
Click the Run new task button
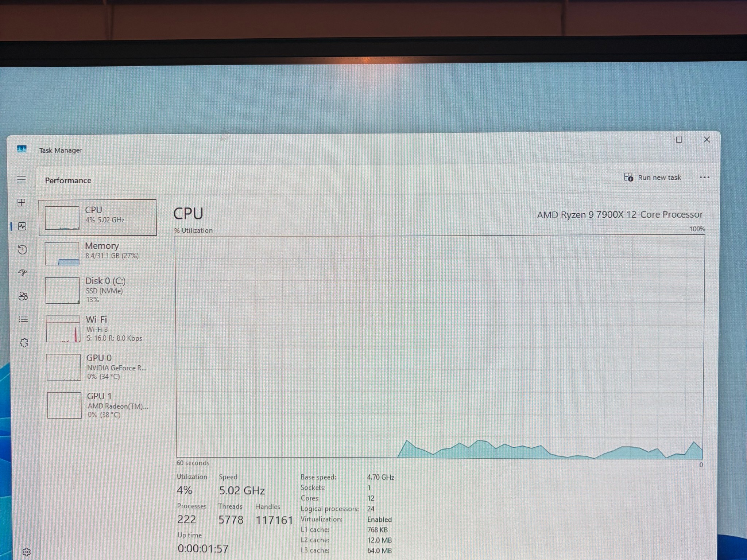tap(653, 178)
